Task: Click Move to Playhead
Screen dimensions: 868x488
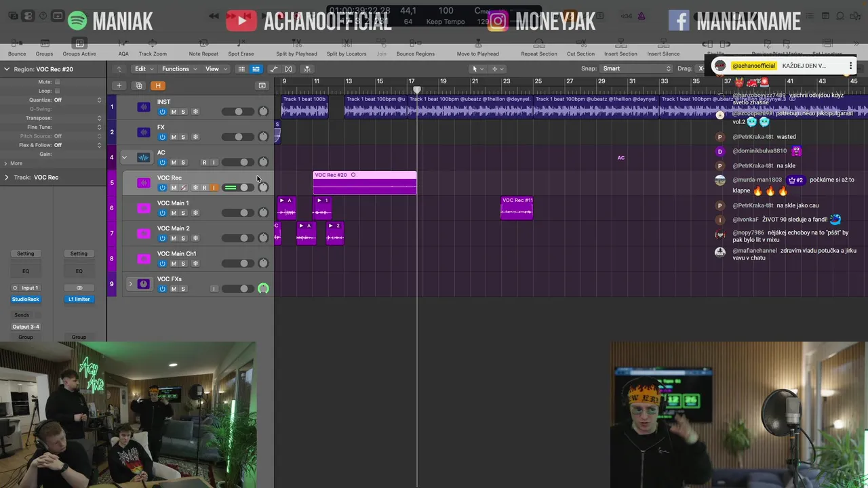Action: tap(477, 48)
